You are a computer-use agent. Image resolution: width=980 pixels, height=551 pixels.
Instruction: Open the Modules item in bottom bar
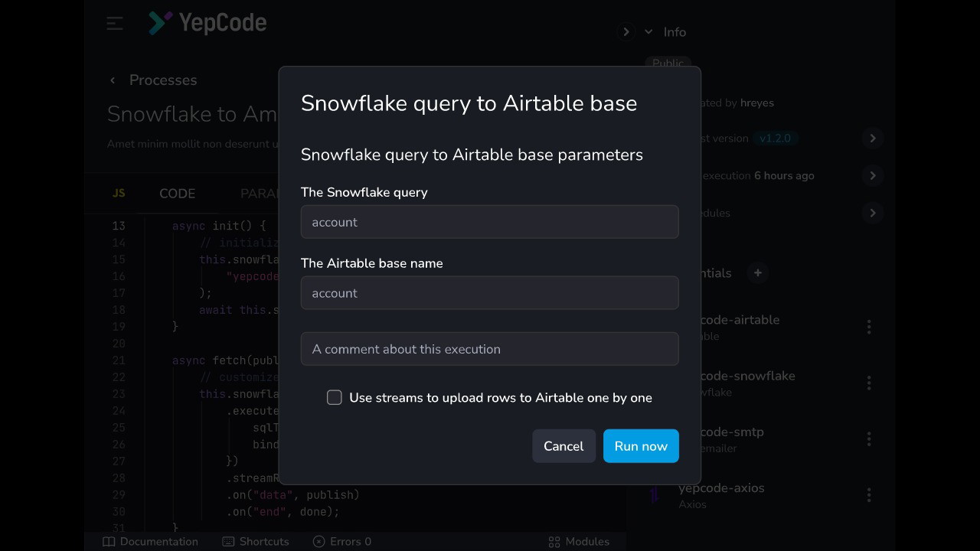579,542
